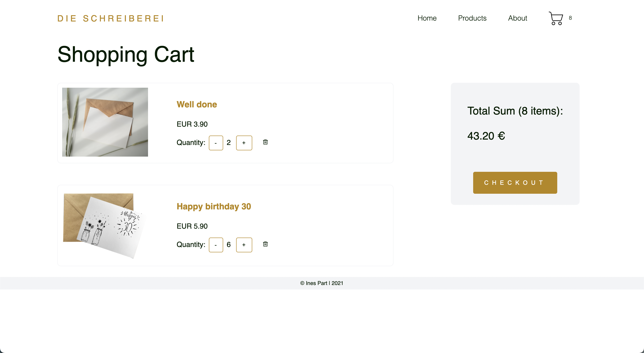The height and width of the screenshot is (353, 644).
Task: Open the Happy birthday 30 product title
Action: pyautogui.click(x=214, y=206)
